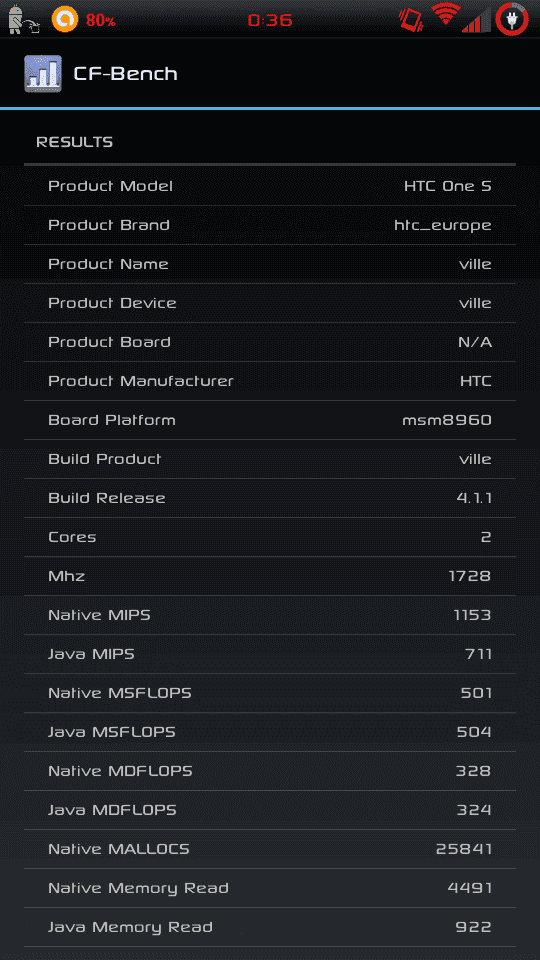Tap the 0:36 clock in status bar
This screenshot has height=960, width=540.
[x=270, y=20]
